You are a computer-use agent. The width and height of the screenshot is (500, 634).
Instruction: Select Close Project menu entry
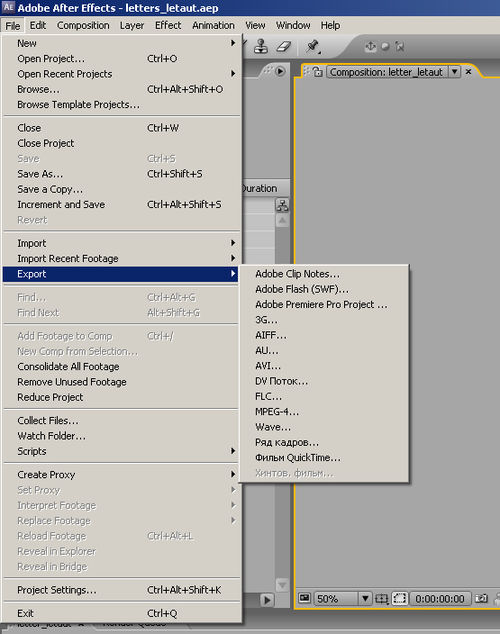coord(121,144)
